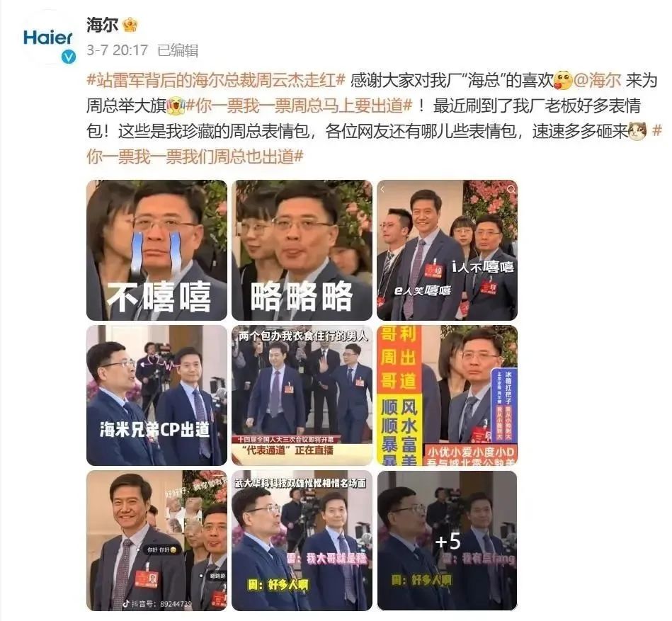Open the image with 抖音号 watermark

tap(157, 540)
